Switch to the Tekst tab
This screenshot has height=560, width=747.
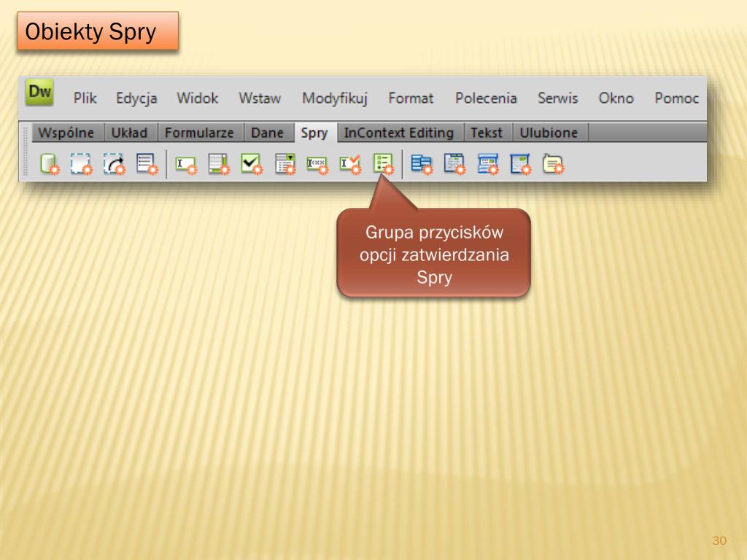click(x=487, y=133)
